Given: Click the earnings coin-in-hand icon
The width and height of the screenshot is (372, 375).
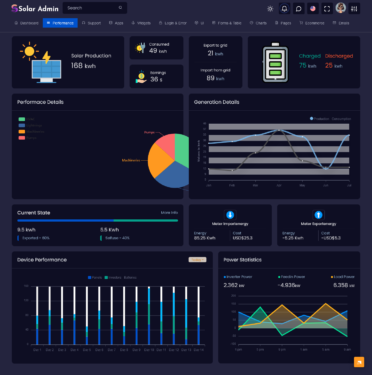Looking at the screenshot, I should pyautogui.click(x=141, y=77).
